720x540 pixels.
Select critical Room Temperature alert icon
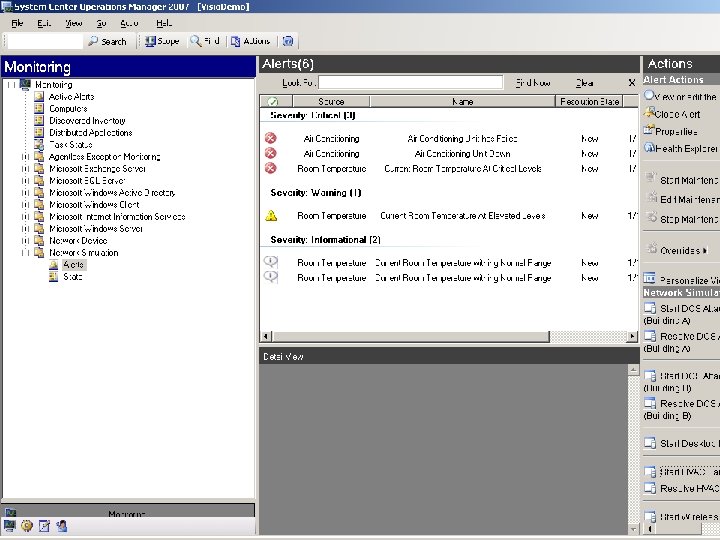[x=271, y=169]
